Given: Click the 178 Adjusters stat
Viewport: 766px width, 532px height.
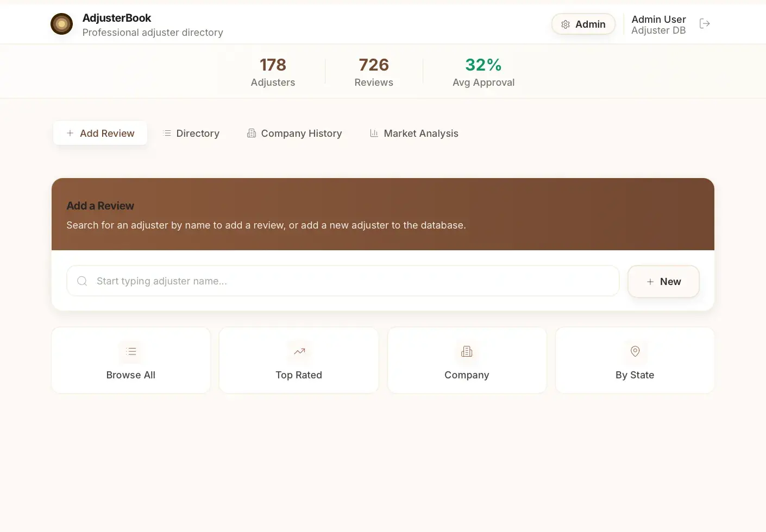Looking at the screenshot, I should tap(273, 72).
